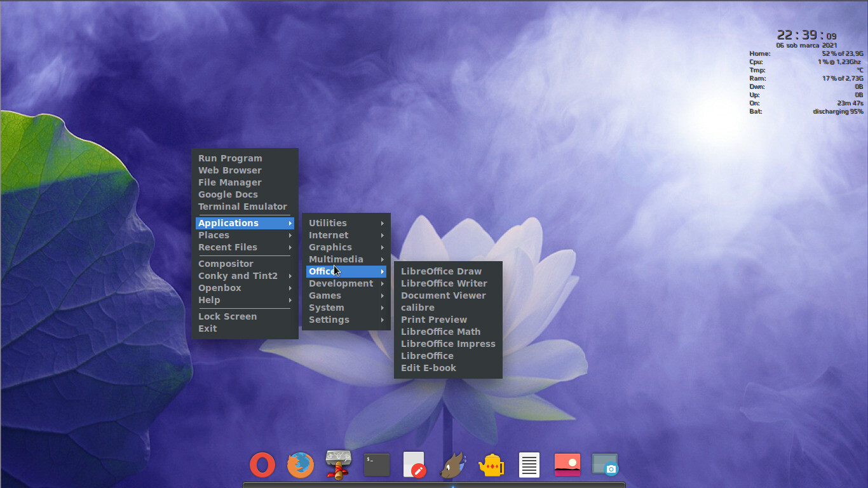Open Web Browser from the menu
Screen dimensions: 868x488
coord(245,170)
